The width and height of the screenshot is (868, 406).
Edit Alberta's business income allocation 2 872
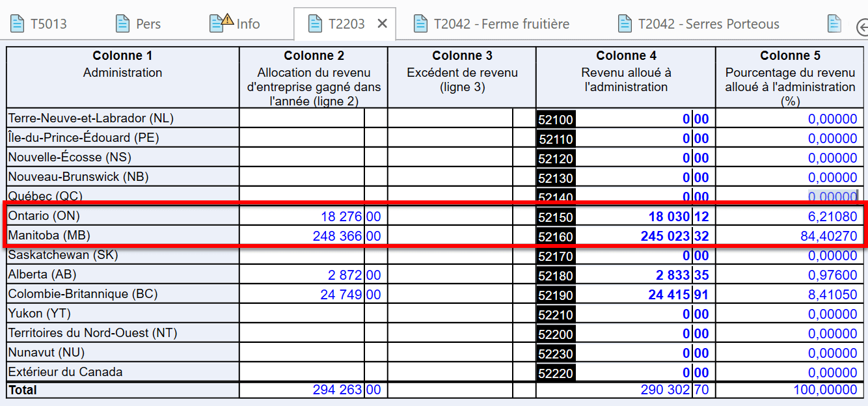pos(345,275)
